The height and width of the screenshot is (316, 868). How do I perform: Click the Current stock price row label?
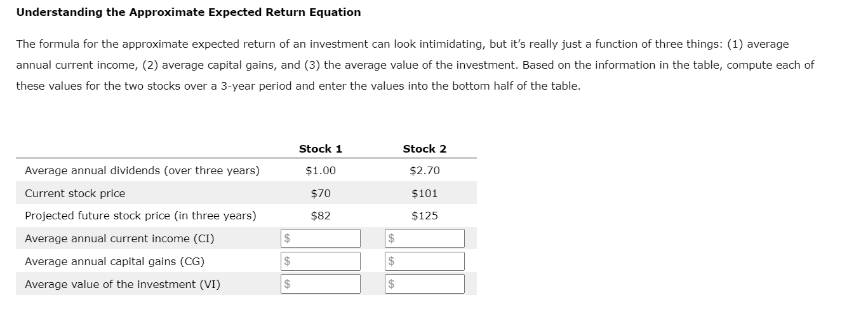coord(75,193)
